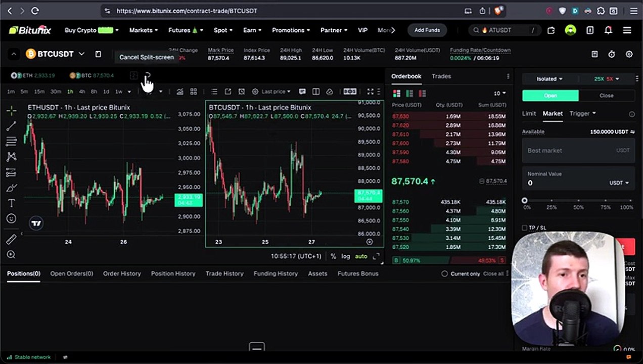Open the forecasting and measurement tools

[x=11, y=172]
